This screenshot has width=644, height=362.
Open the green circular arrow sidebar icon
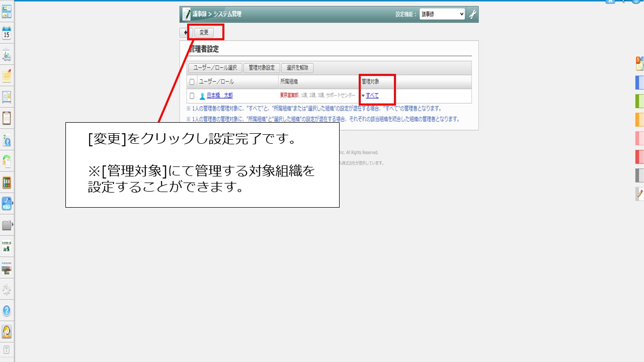click(7, 161)
